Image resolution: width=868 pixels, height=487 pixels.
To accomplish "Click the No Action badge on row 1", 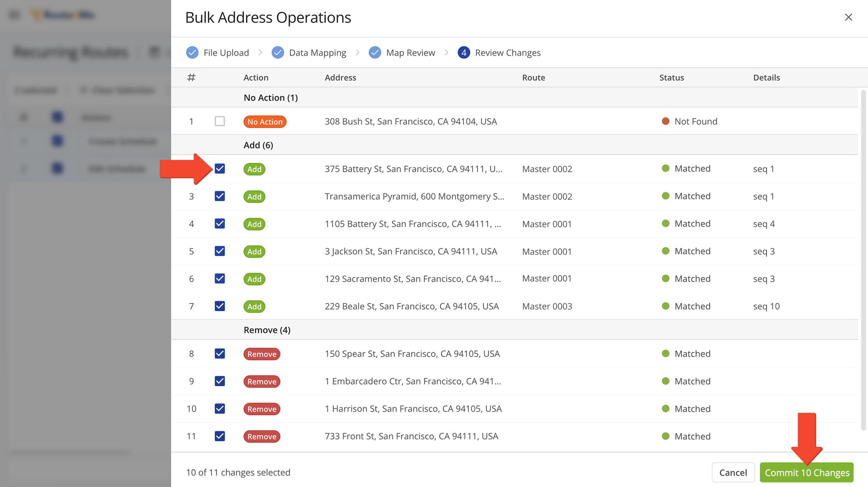I will tap(265, 122).
